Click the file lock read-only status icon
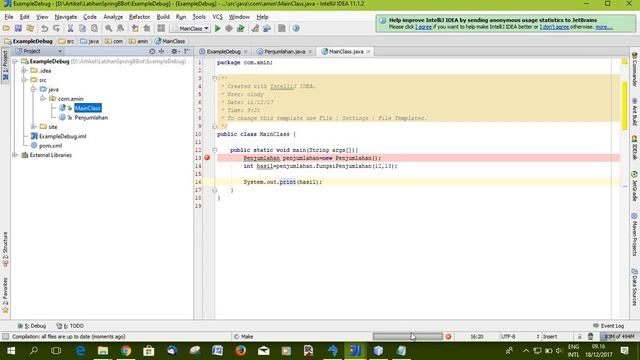Viewport: 640px width, 360px height. tap(579, 336)
